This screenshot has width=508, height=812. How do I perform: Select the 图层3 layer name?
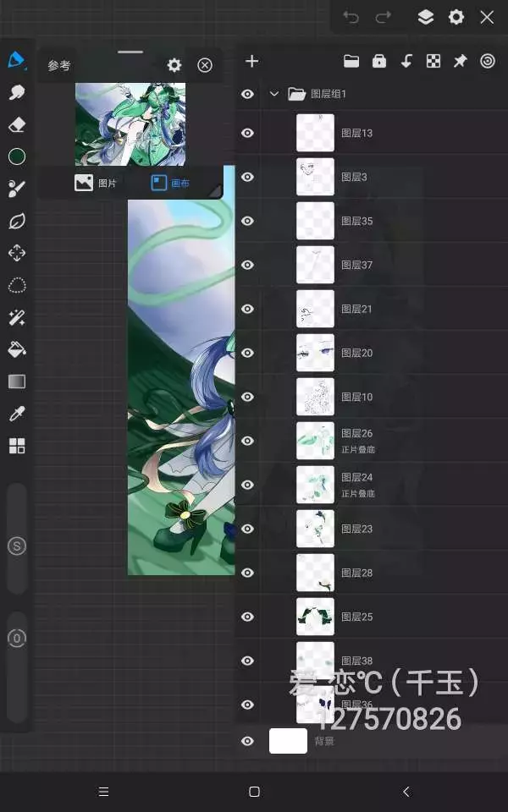[354, 177]
